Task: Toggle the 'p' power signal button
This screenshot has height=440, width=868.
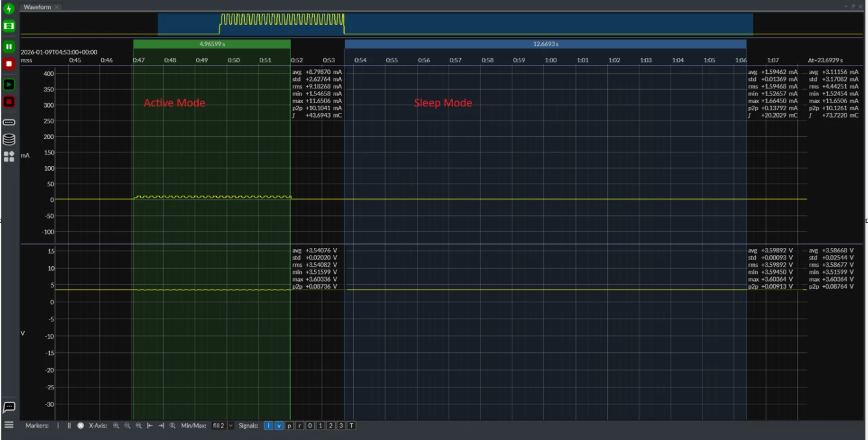Action: pos(290,426)
